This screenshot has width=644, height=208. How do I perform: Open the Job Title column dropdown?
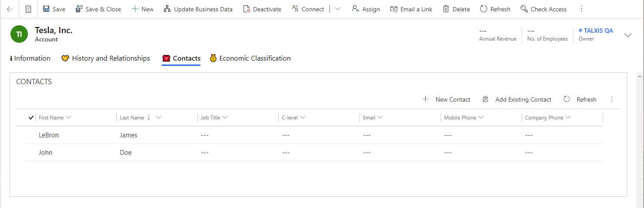225,118
